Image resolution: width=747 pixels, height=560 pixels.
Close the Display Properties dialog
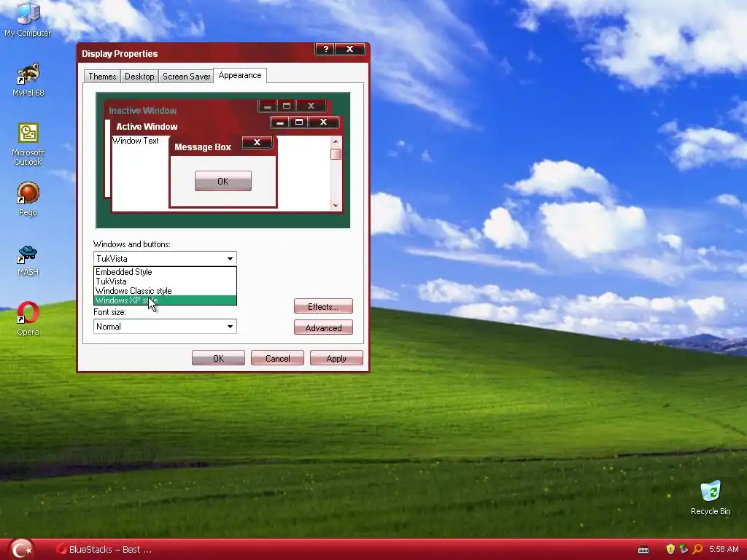(350, 49)
